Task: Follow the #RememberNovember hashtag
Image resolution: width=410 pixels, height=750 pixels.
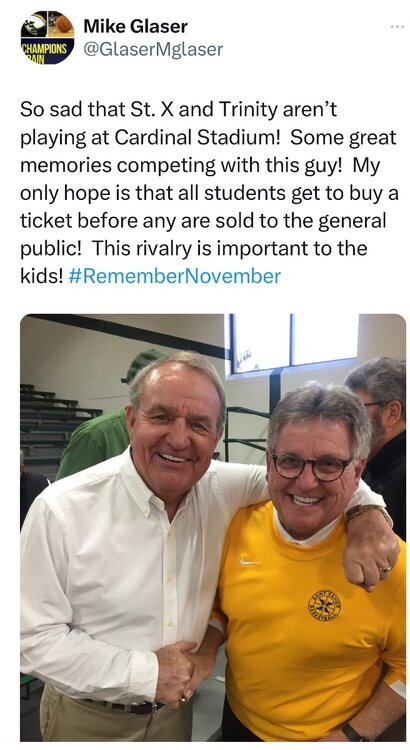Action: tap(175, 276)
